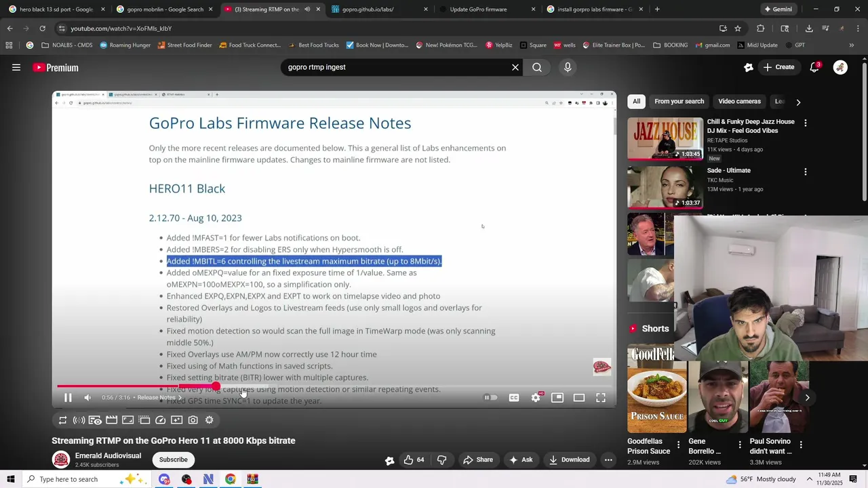This screenshot has width=868, height=488.
Task: Click the YouTube search magnifier button
Action: click(537, 67)
